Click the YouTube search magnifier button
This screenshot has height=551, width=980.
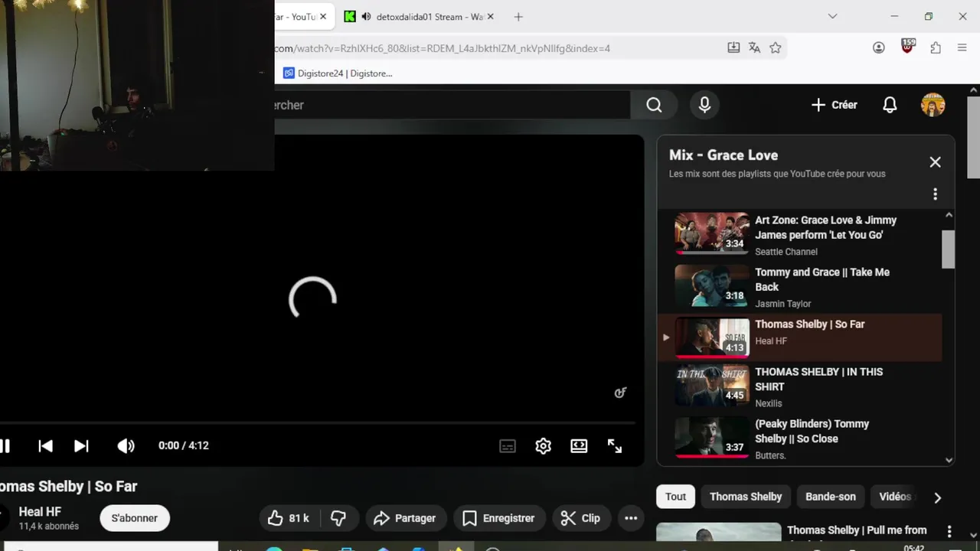[654, 105]
